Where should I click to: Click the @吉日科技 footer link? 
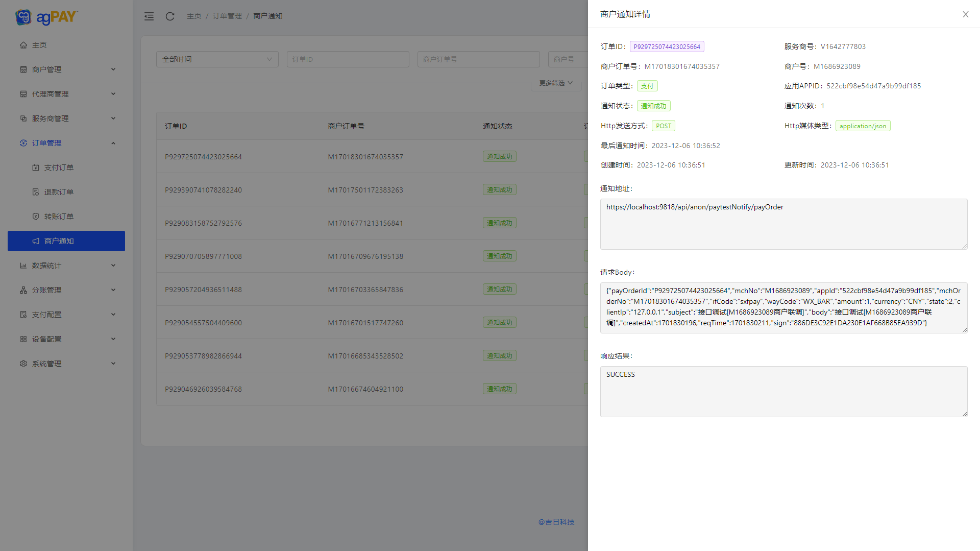(x=556, y=522)
